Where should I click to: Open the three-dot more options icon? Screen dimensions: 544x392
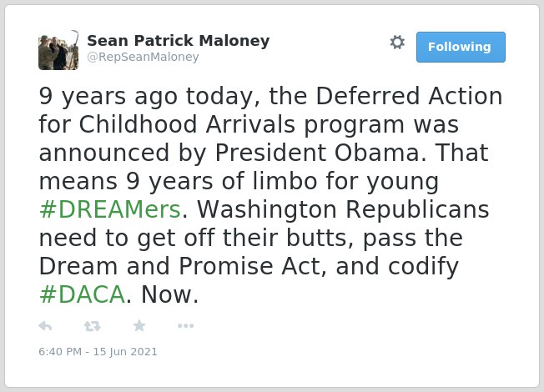[x=185, y=326]
